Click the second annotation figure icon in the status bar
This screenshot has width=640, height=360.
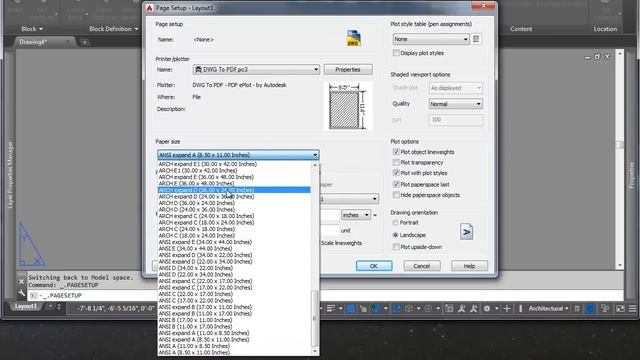tap(473, 309)
